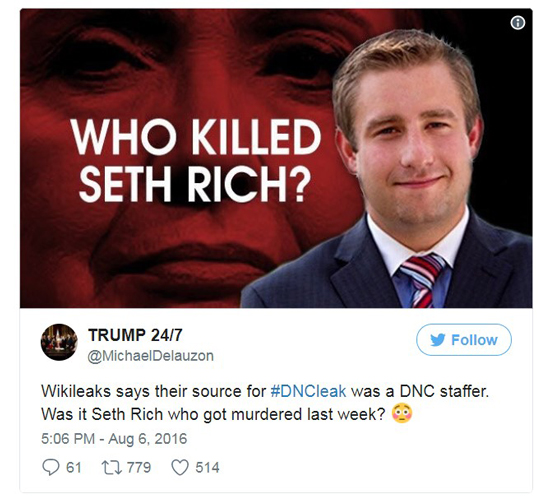Screen dimensions: 550x501
Task: Click the TRUMP 24/7 display name
Action: tap(135, 335)
